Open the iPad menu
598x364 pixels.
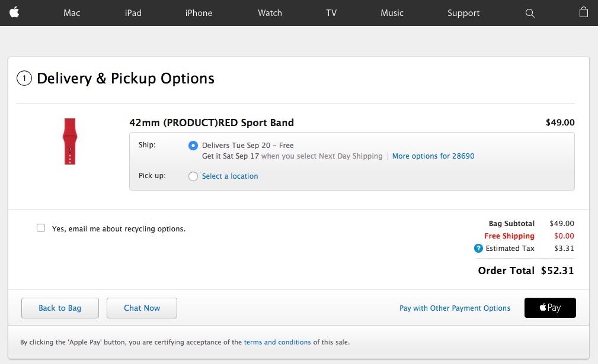pos(133,13)
